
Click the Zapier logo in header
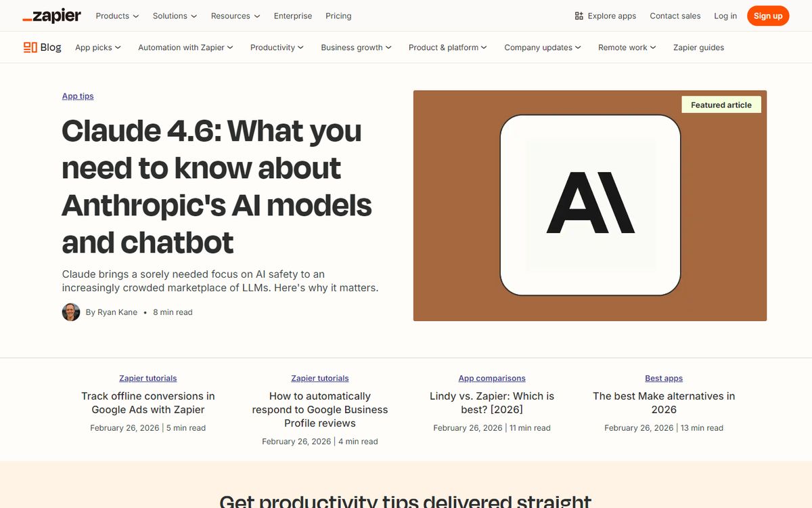pyautogui.click(x=51, y=16)
